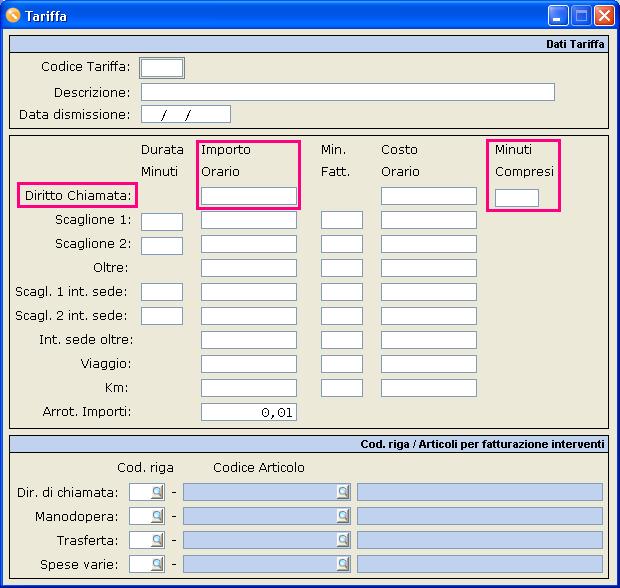Search Codice Articolo for Manodopera row
The height and width of the screenshot is (588, 620).
click(x=343, y=516)
